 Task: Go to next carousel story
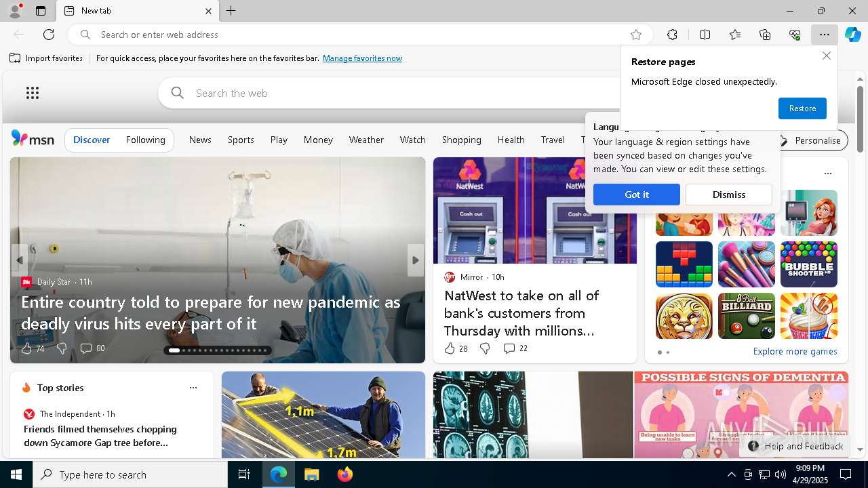416,260
